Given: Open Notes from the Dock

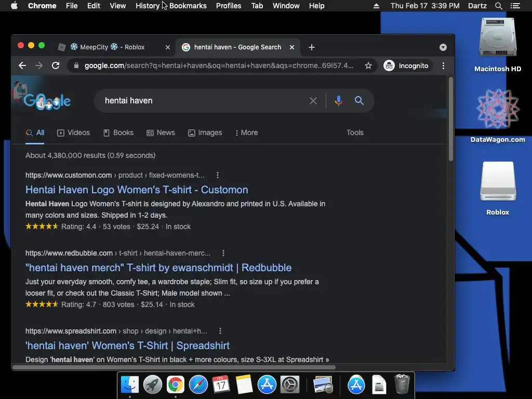Looking at the screenshot, I should click(244, 385).
